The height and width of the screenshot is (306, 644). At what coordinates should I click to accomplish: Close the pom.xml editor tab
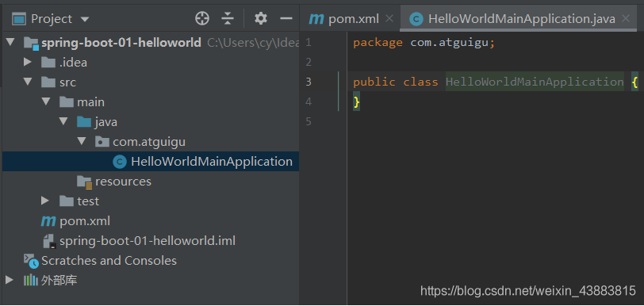[x=389, y=18]
